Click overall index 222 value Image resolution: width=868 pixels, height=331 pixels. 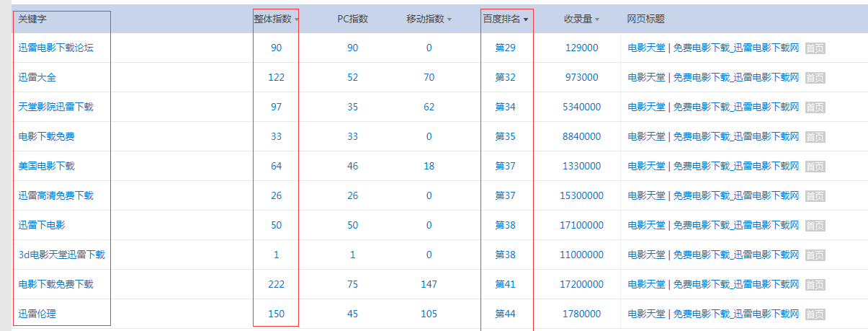tap(276, 284)
